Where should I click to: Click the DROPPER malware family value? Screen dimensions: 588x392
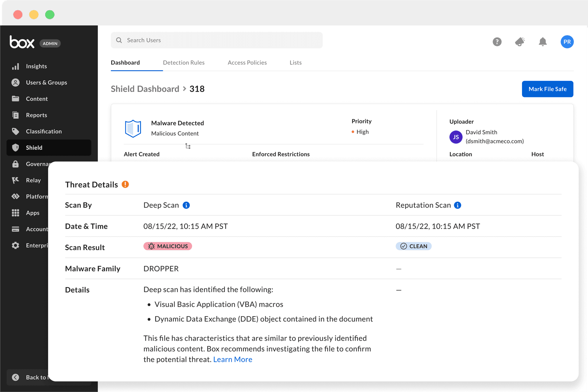pos(161,269)
